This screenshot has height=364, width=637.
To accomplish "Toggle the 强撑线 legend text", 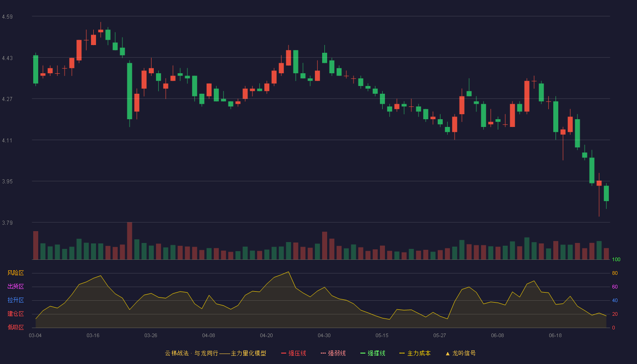I will 376,353.
